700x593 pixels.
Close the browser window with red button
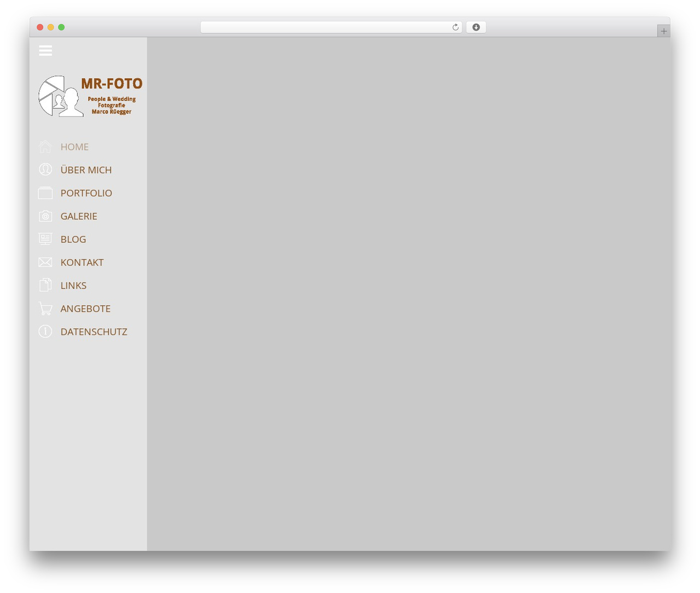(x=40, y=27)
